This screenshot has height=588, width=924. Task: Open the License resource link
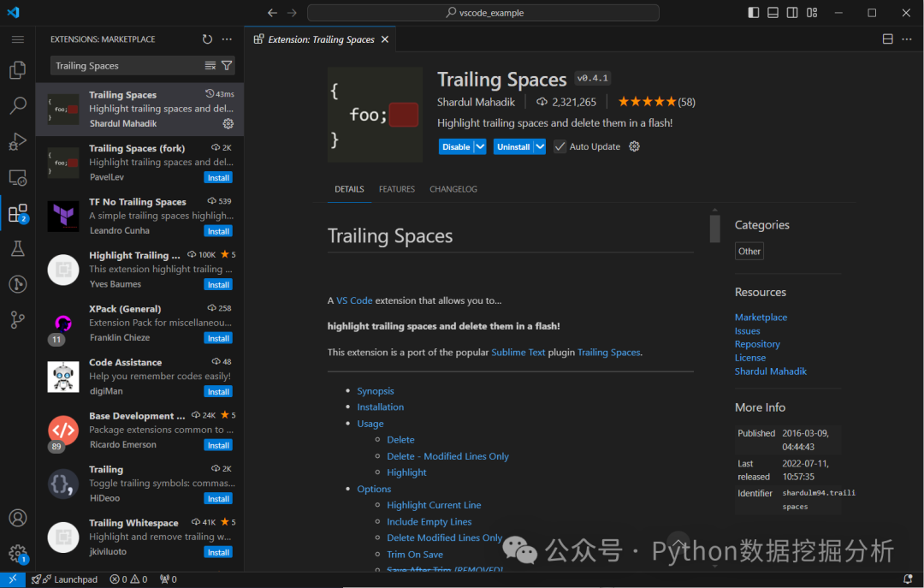tap(750, 358)
